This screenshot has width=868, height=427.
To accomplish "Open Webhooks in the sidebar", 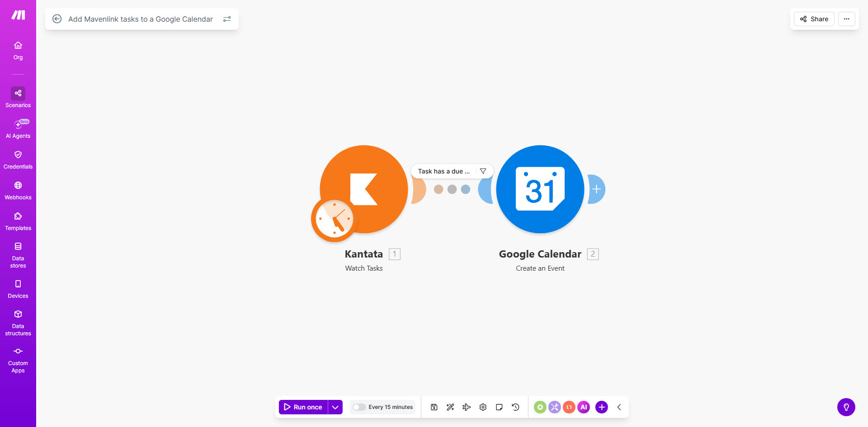I will (18, 191).
